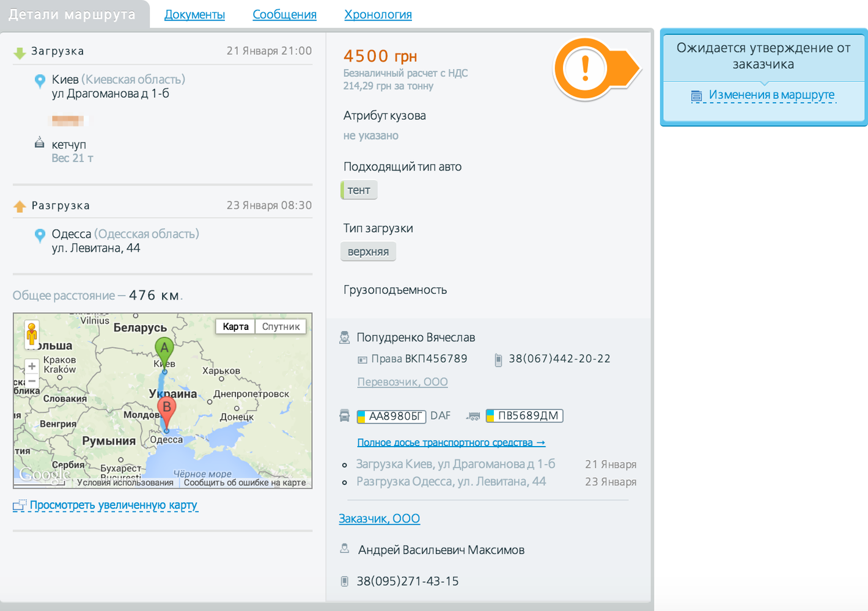The width and height of the screenshot is (868, 611).
Task: Switch to the Хронология tab
Action: click(378, 14)
